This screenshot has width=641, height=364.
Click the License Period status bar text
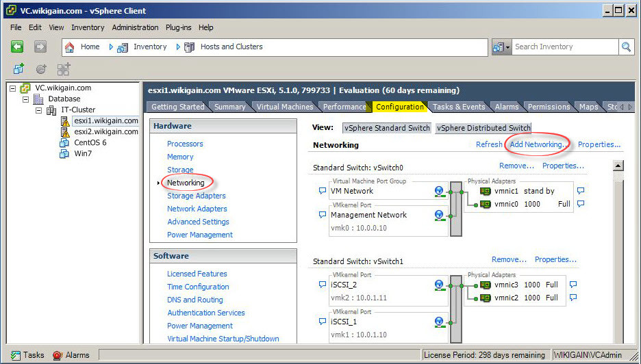(484, 355)
